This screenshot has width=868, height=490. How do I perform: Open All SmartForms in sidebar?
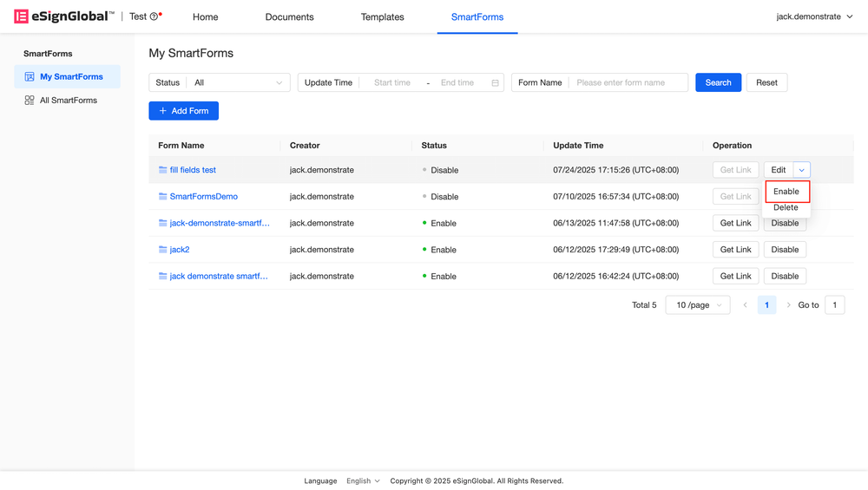point(68,101)
